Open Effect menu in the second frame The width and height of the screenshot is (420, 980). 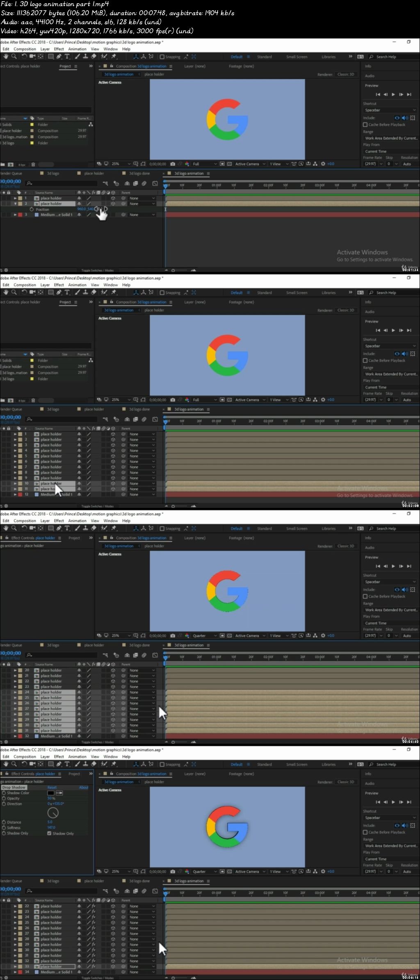[x=59, y=285]
